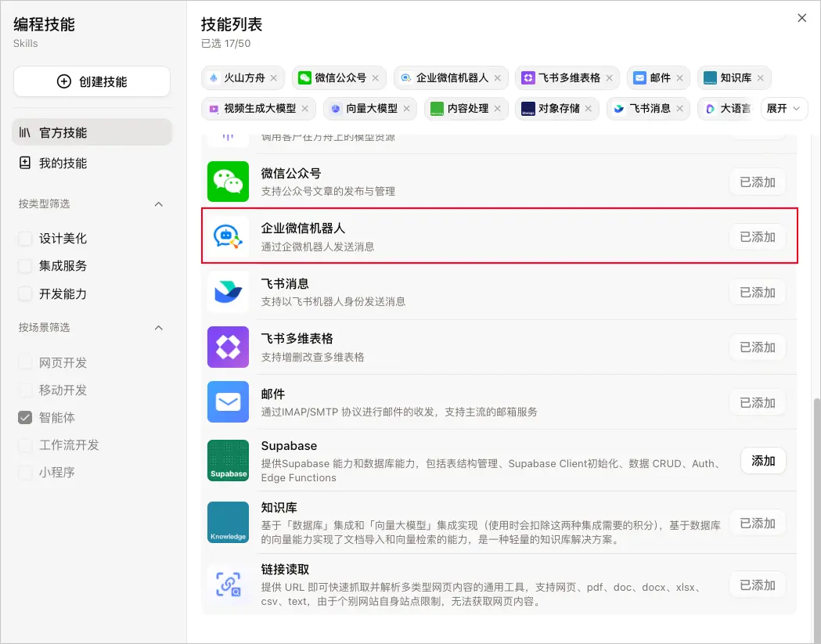821x644 pixels.
Task: Open the 我的技能 tab
Action: (x=92, y=163)
